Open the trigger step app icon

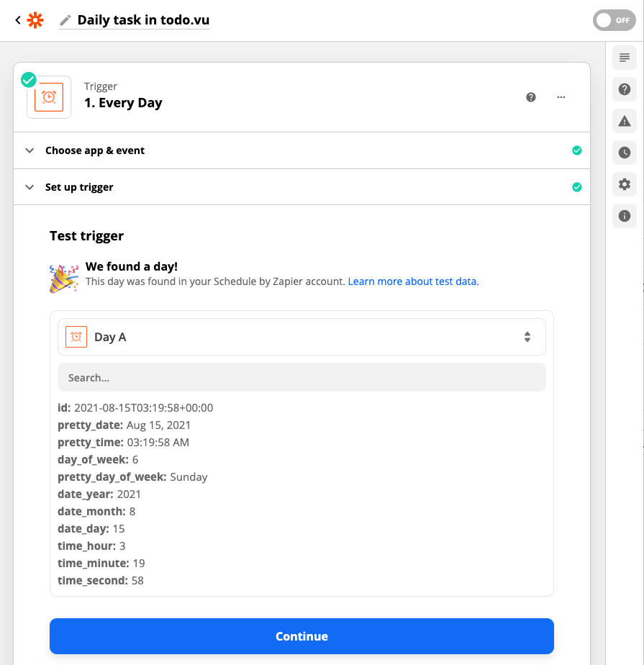click(x=49, y=97)
